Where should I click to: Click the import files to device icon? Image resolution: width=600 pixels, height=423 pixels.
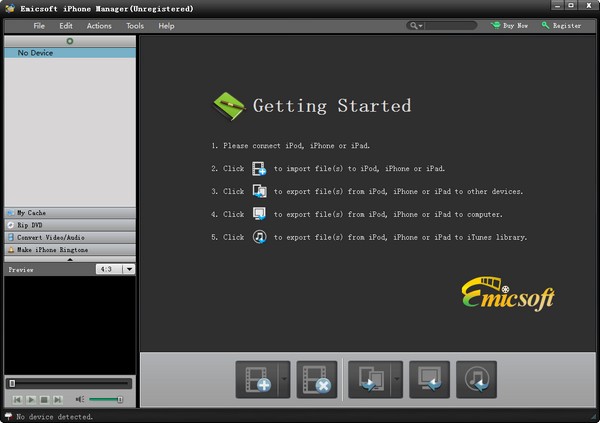(254, 380)
